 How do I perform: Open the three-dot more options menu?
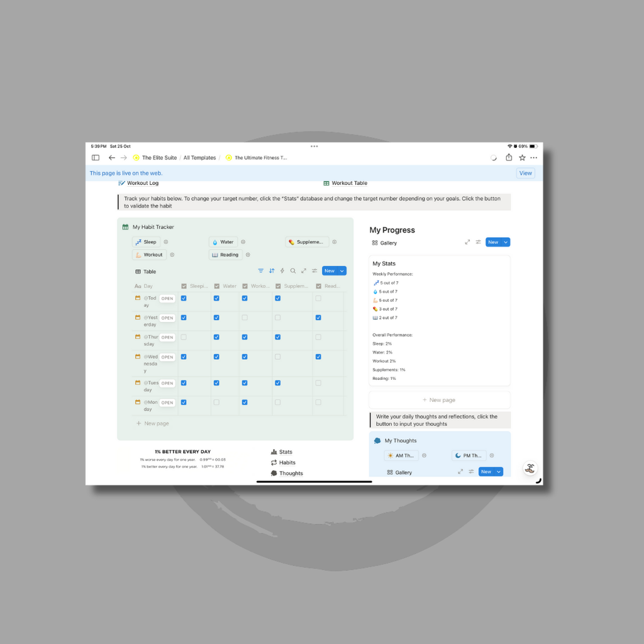point(534,158)
